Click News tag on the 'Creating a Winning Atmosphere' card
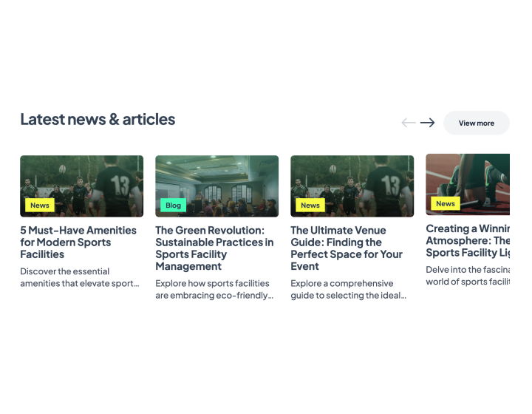 pos(446,203)
